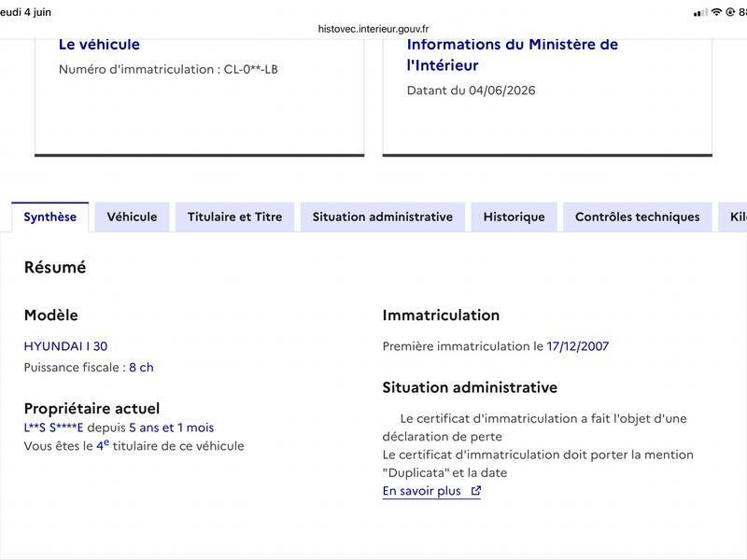Click the first registration date 17/12/2007
The height and width of the screenshot is (560, 747).
[x=577, y=346]
